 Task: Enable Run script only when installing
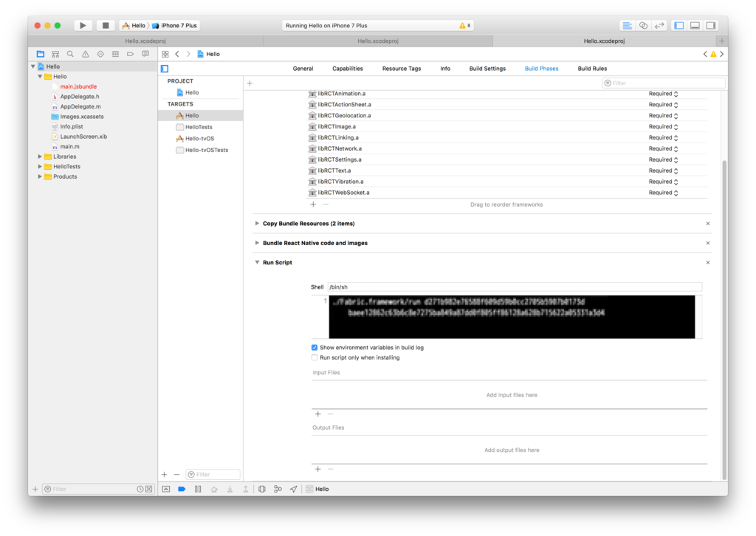(x=315, y=357)
